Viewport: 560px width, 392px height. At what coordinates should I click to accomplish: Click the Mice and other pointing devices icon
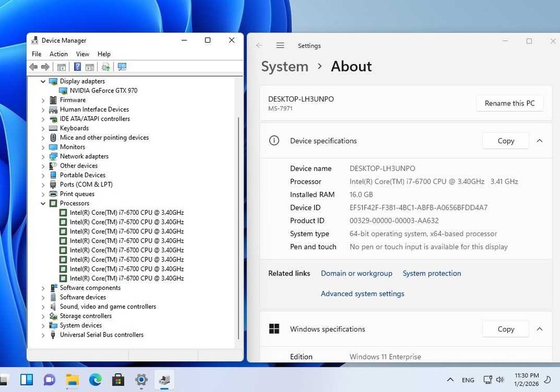[x=53, y=137]
